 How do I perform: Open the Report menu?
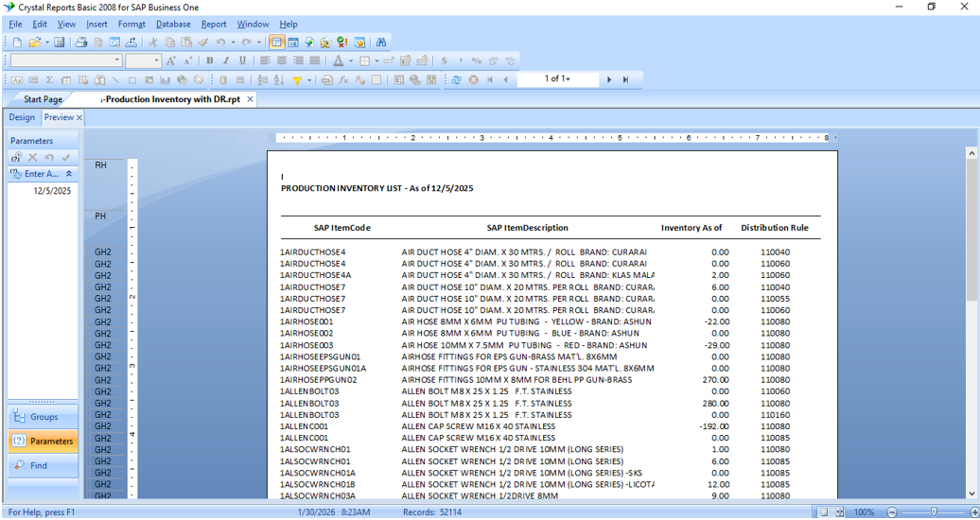click(213, 24)
